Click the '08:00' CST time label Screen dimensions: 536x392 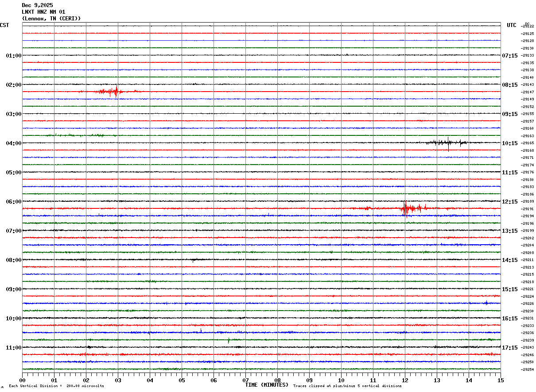coord(14,260)
